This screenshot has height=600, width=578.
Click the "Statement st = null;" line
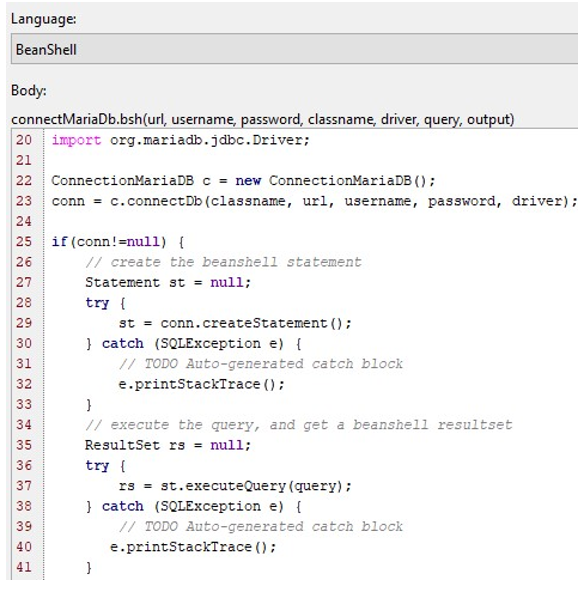point(168,282)
